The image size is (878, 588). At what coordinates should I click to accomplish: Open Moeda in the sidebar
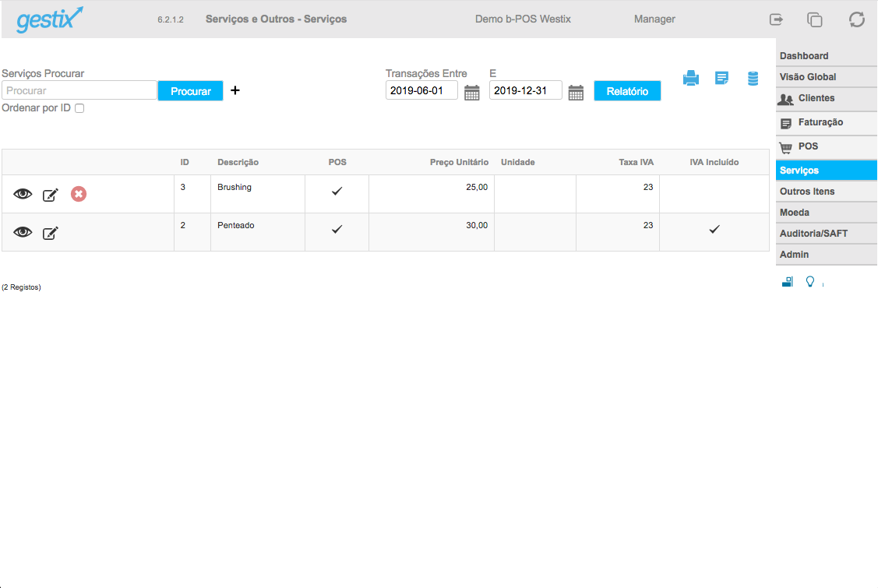(x=827, y=213)
